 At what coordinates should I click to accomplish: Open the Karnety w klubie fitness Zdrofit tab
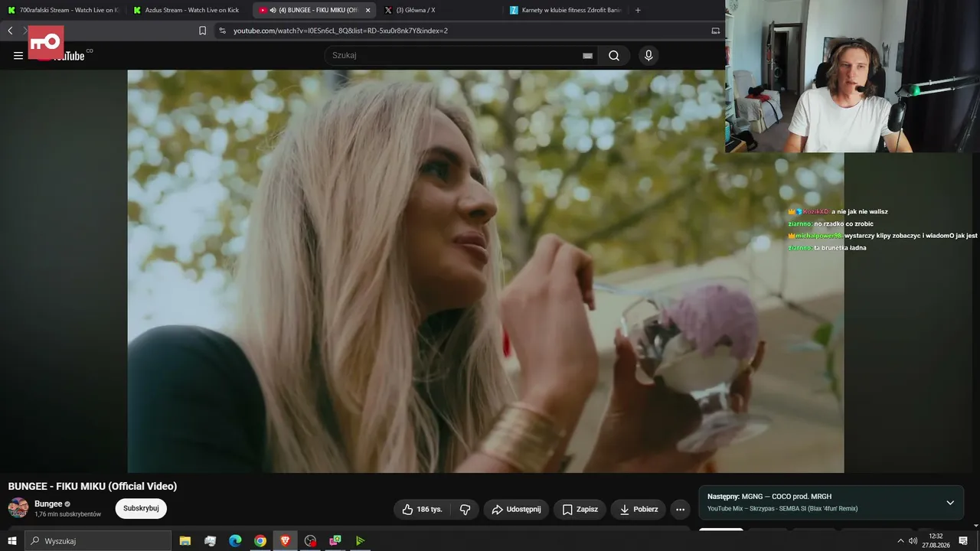point(567,10)
